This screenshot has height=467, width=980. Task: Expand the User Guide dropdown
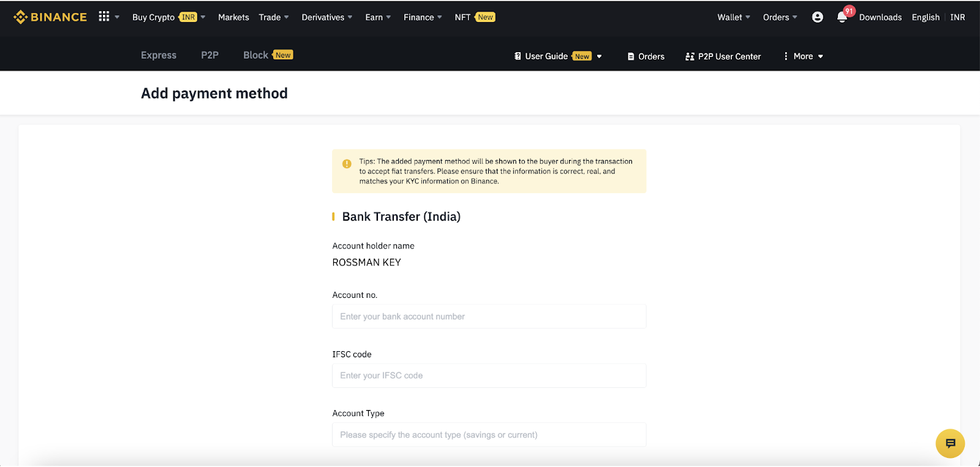[x=558, y=56]
